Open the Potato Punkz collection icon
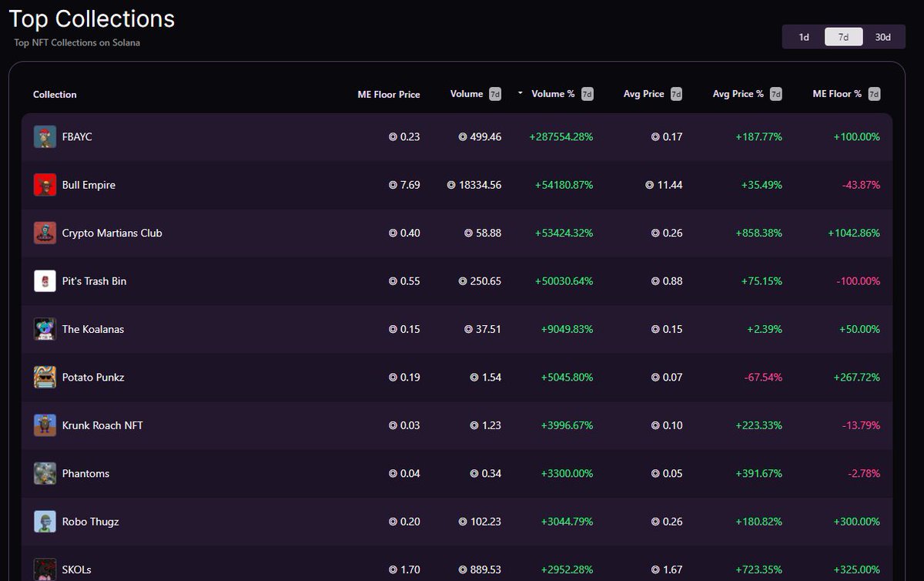This screenshot has width=924, height=581. point(45,378)
